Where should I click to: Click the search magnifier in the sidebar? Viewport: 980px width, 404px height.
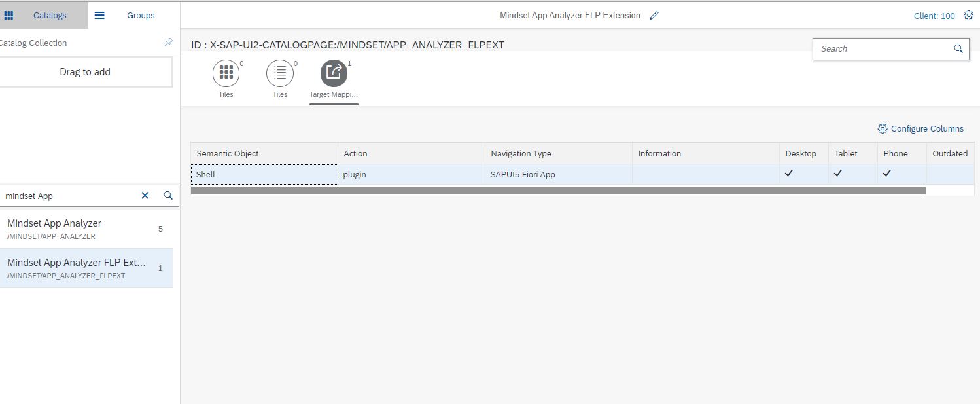tap(167, 195)
